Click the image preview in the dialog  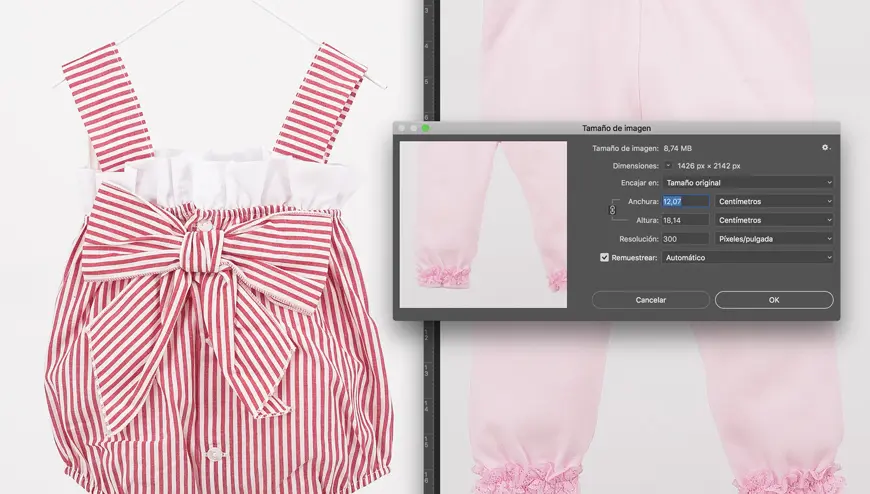[484, 223]
